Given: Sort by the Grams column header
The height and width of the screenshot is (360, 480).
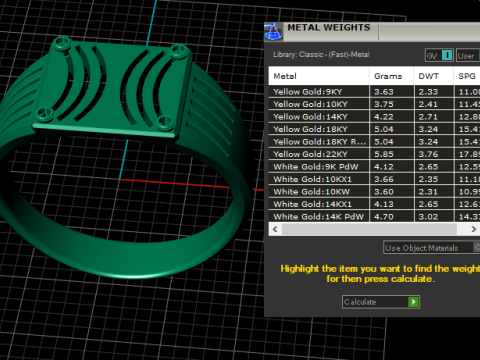Looking at the screenshot, I should 391,76.
